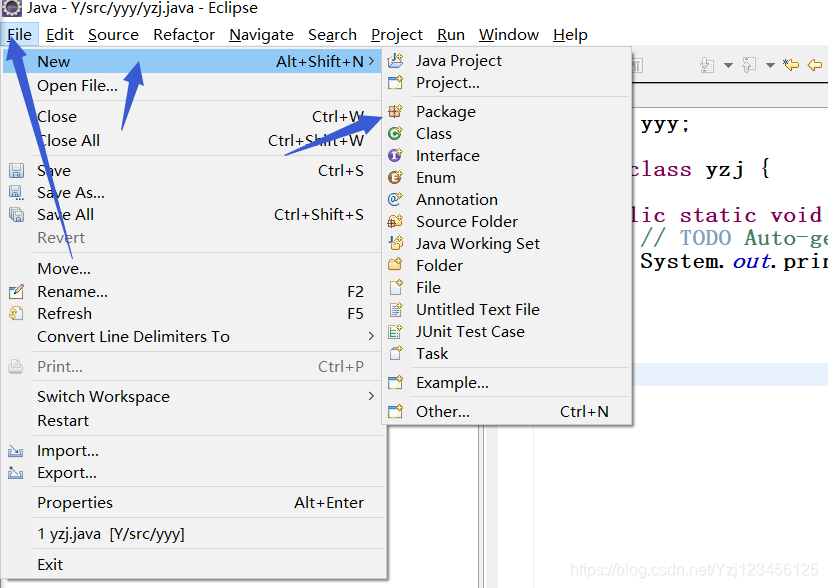The height and width of the screenshot is (588, 828).
Task: Click the 'class yzj {' code line
Action: coord(701,169)
